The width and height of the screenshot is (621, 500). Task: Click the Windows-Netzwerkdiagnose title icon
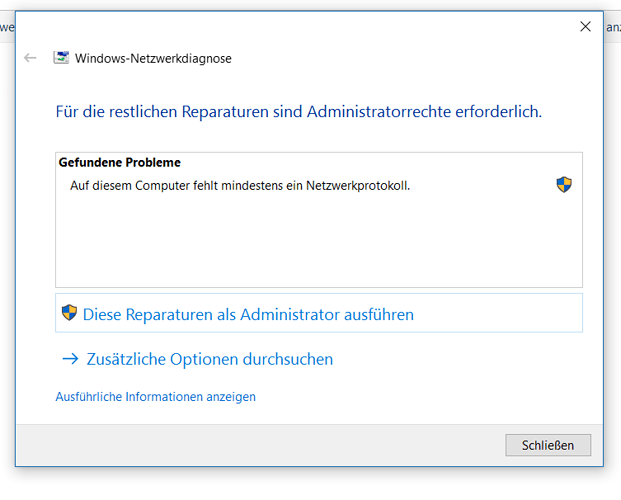[x=61, y=58]
